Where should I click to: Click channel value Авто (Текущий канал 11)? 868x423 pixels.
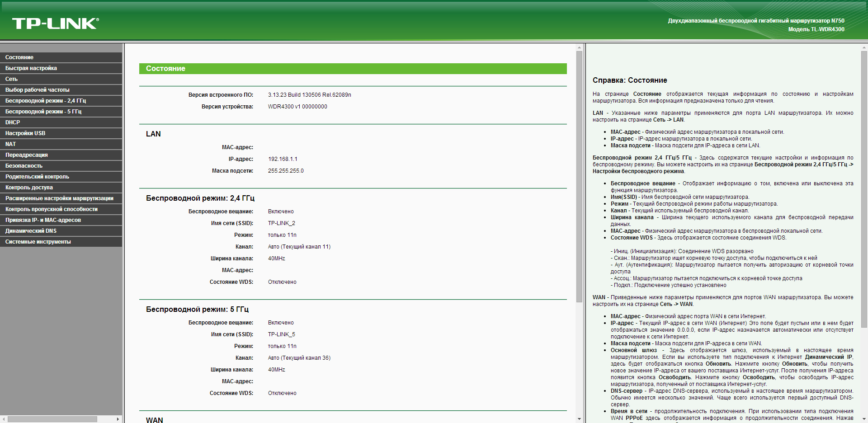coord(299,247)
